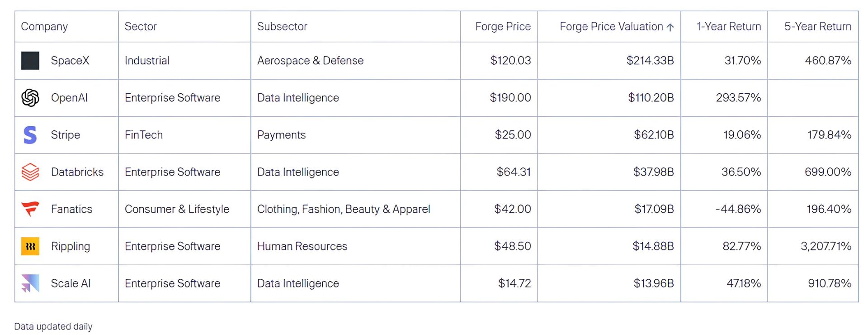This screenshot has width=868, height=335.
Task: Click the OpenAI logo icon
Action: tap(30, 98)
